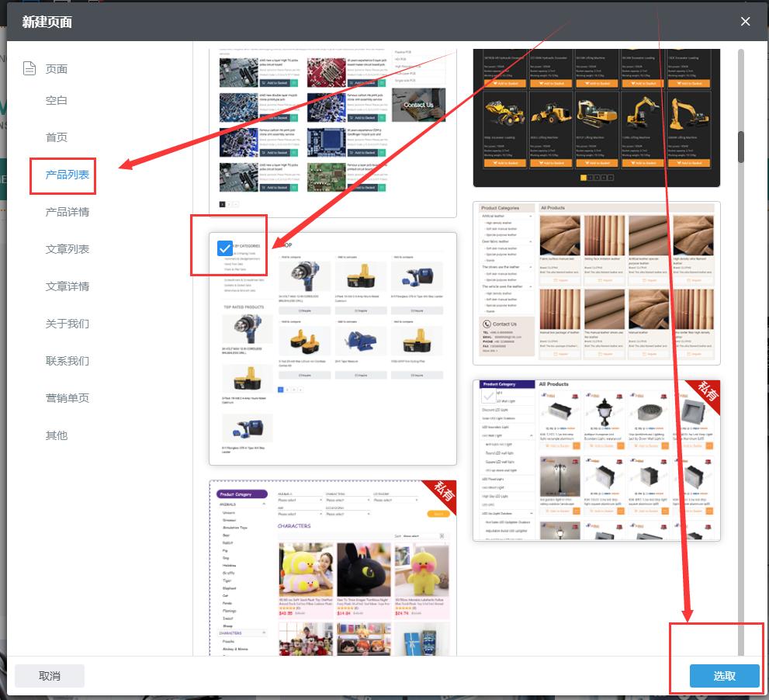Pick the excavator product list template
769x700 pixels.
click(x=596, y=116)
